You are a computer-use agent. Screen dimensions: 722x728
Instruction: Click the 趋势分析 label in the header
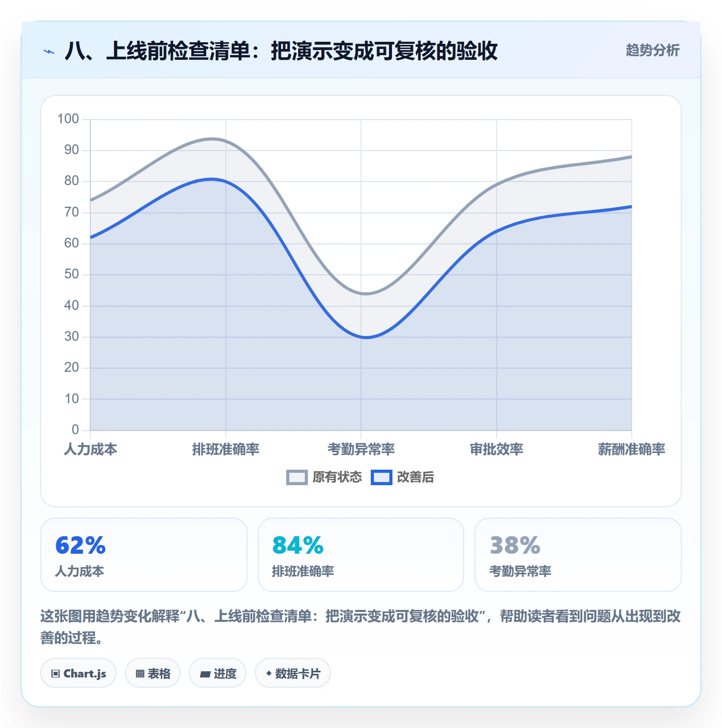coord(652,50)
